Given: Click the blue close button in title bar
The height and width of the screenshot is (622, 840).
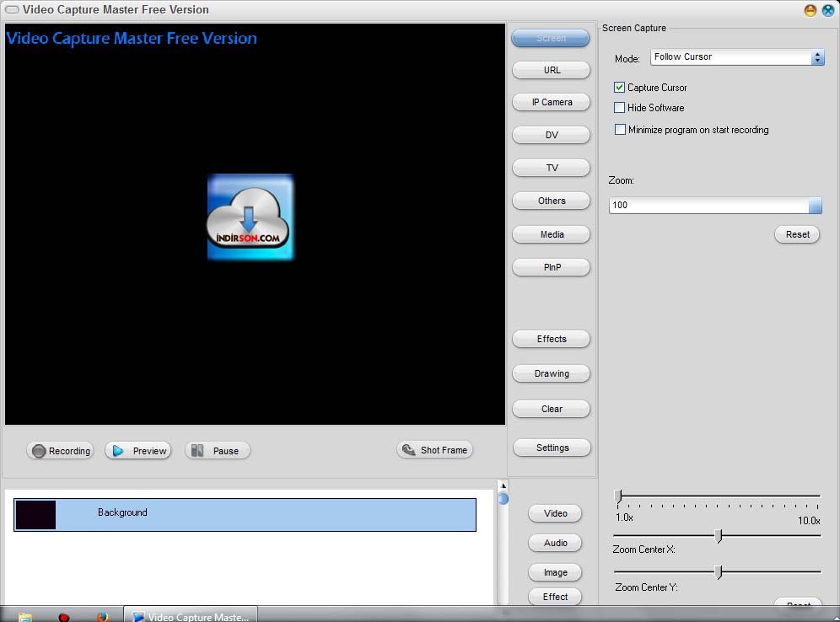Looking at the screenshot, I should pyautogui.click(x=827, y=10).
